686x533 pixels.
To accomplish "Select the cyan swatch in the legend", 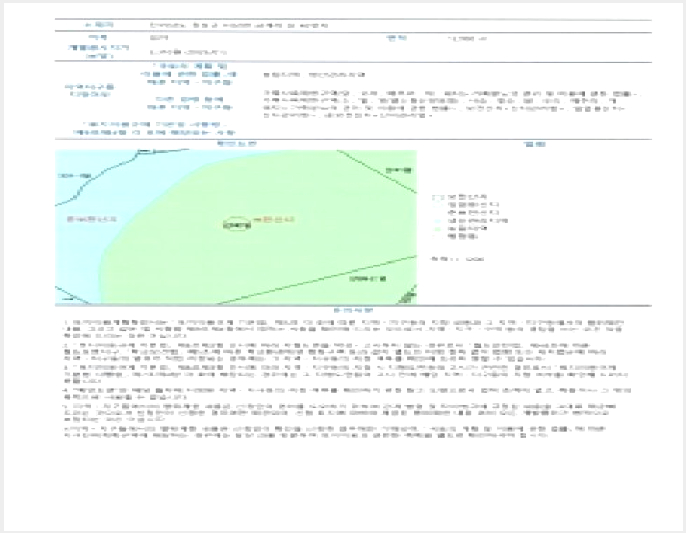I will (437, 221).
